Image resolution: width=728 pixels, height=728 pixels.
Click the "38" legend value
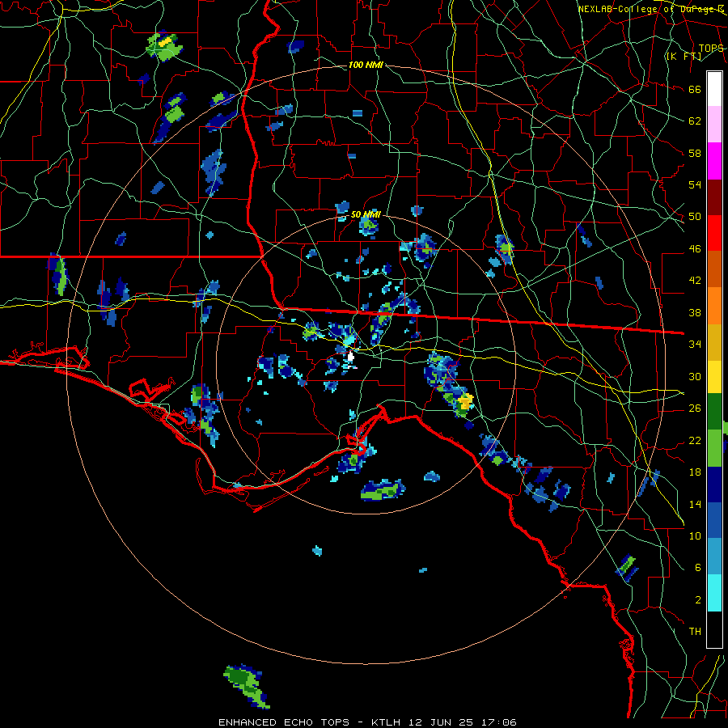[x=695, y=312]
